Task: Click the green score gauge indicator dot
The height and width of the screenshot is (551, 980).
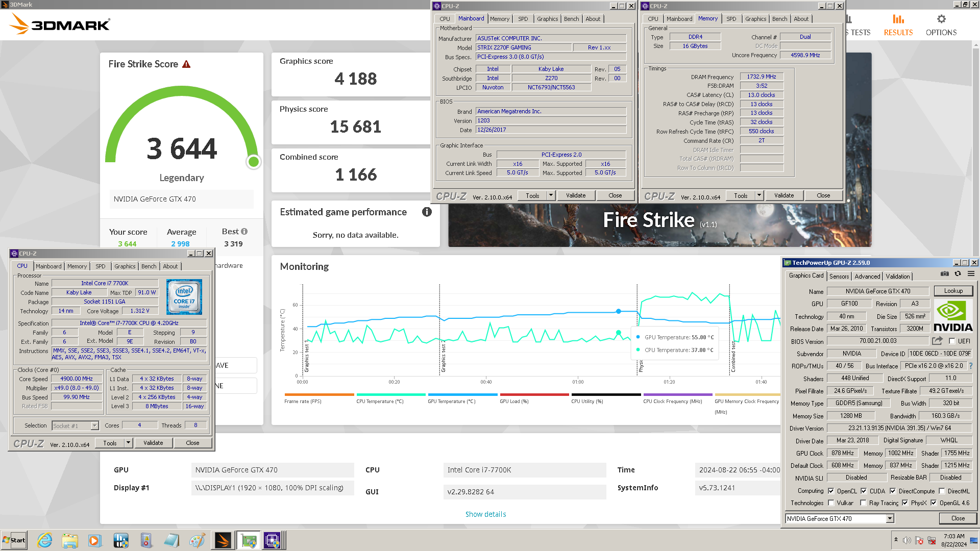Action: click(253, 162)
